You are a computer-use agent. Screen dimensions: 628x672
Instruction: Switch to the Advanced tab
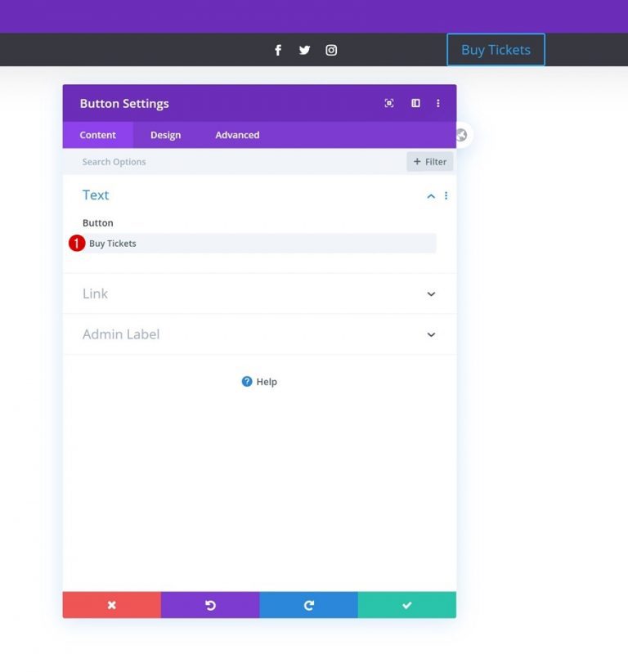[237, 135]
